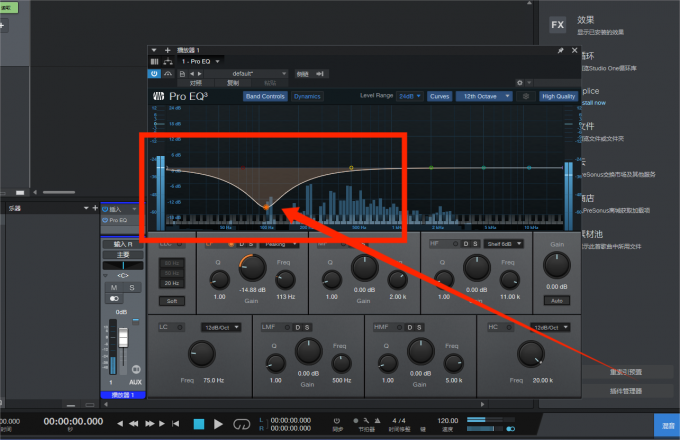Click the orange LF node on EQ curve
This screenshot has height=440, width=680.
pyautogui.click(x=266, y=207)
